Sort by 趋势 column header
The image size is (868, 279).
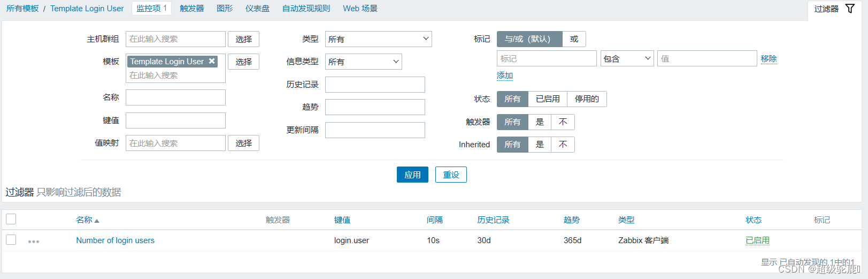(x=572, y=220)
